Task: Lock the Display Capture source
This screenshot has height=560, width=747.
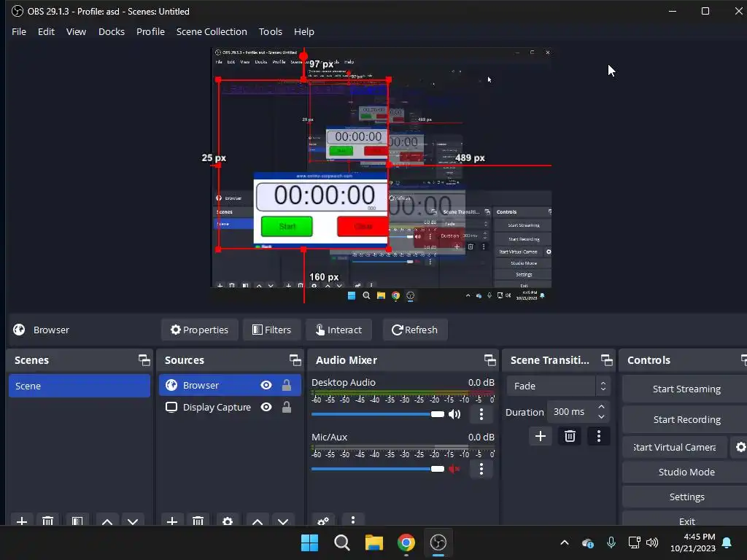Action: tap(286, 407)
